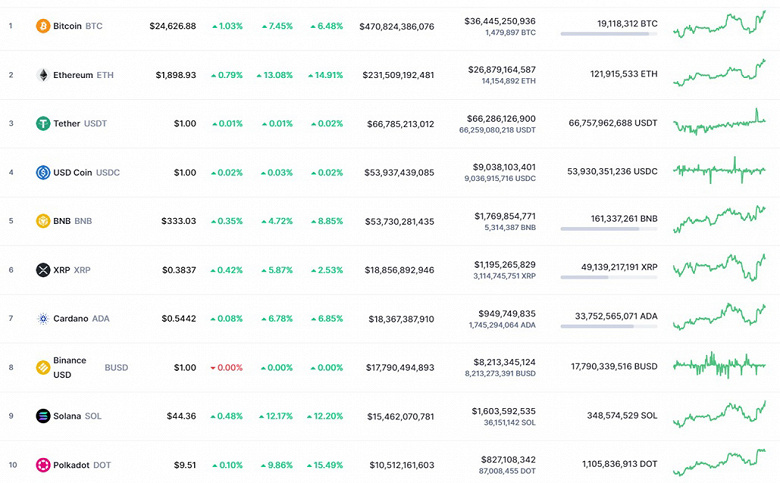Click the USD Coin blue logo

point(43,172)
